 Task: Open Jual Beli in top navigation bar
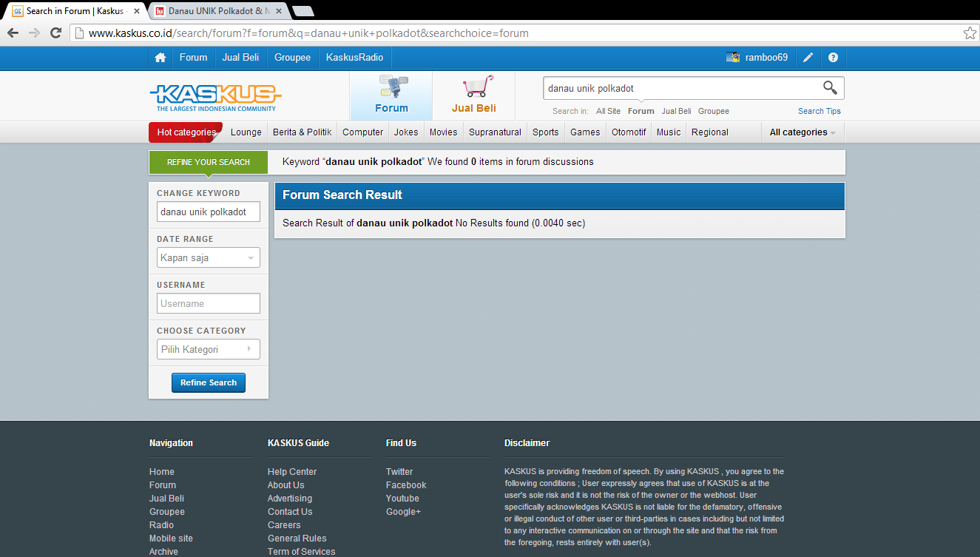pos(240,58)
